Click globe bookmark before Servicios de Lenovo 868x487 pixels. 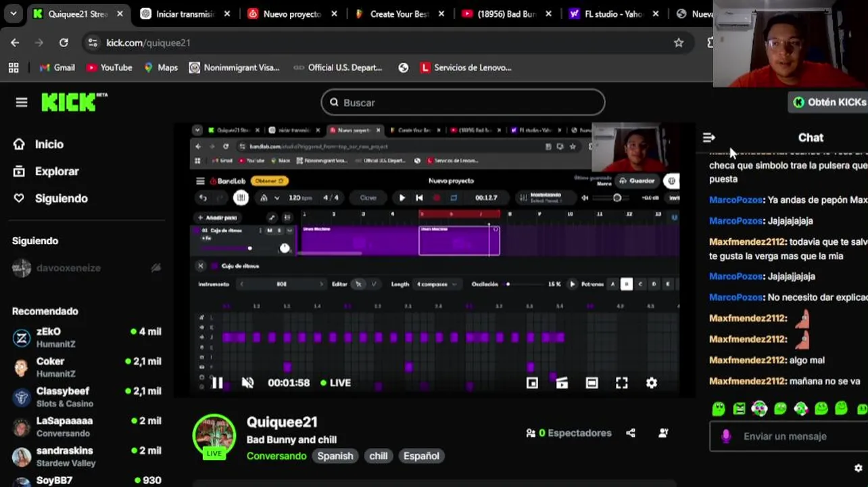tap(404, 68)
